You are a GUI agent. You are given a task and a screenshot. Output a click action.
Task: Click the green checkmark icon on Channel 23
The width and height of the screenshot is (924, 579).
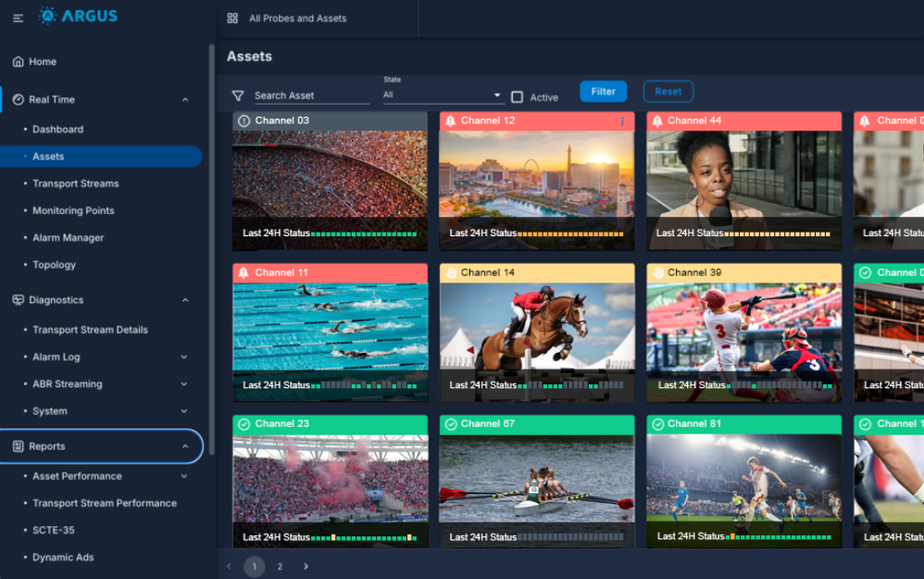[244, 424]
